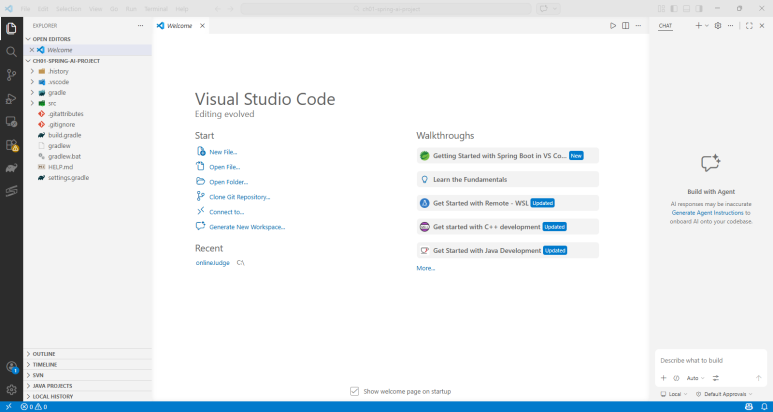Viewport: 773px width, 412px height.
Task: Open the build.gradle file
Action: pyautogui.click(x=64, y=134)
